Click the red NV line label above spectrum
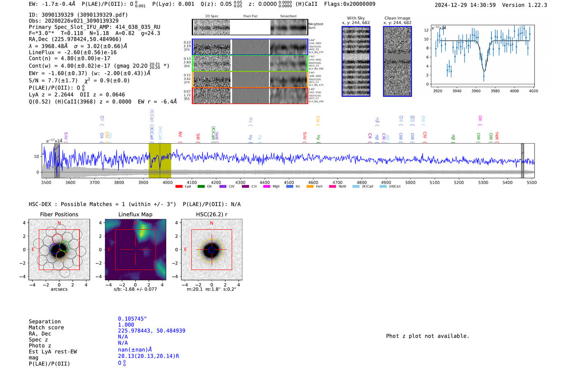 coord(180,136)
